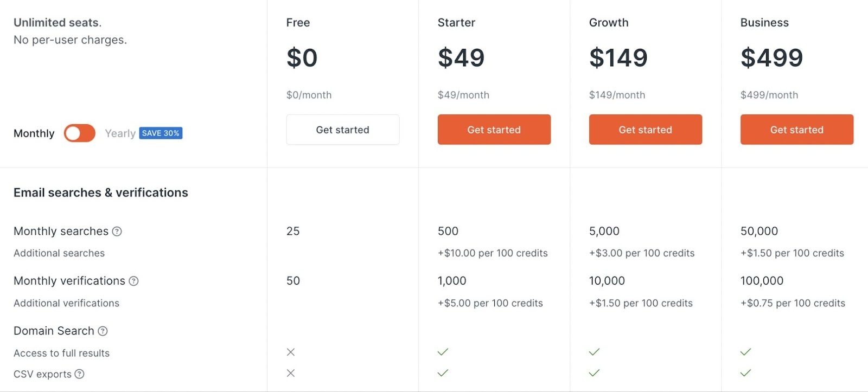The height and width of the screenshot is (392, 868).
Task: Click question mark icon next to CSV exports
Action: [x=79, y=374]
